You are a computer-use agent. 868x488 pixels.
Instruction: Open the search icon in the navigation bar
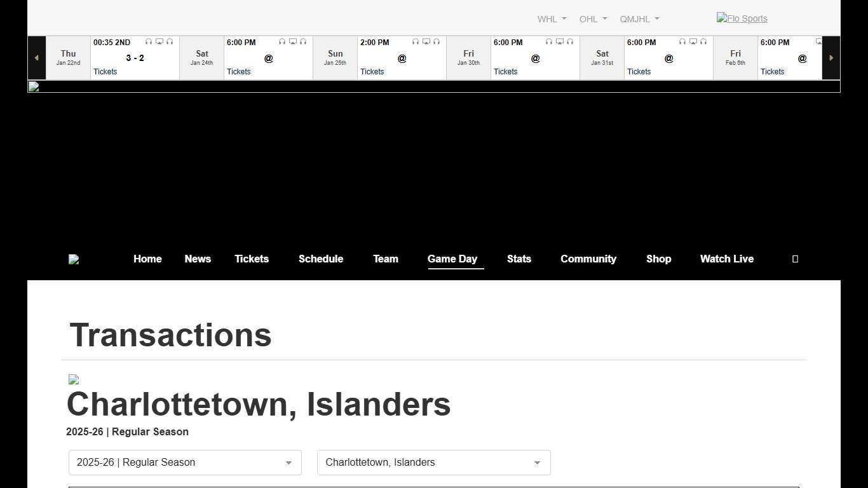(794, 259)
